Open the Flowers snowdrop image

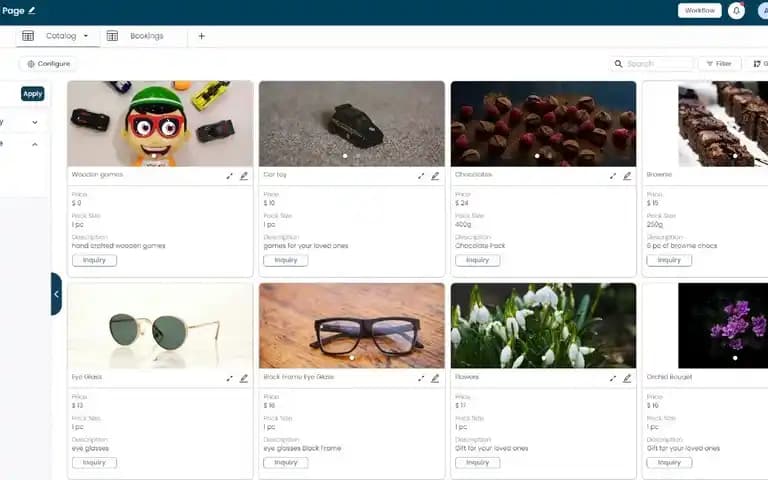click(x=544, y=326)
